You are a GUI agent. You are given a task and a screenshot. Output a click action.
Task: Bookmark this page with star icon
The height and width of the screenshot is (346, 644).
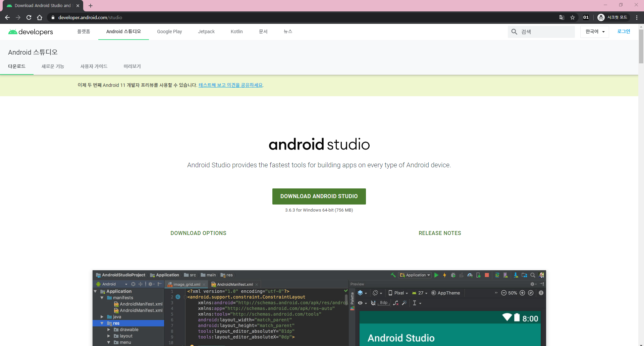point(573,17)
